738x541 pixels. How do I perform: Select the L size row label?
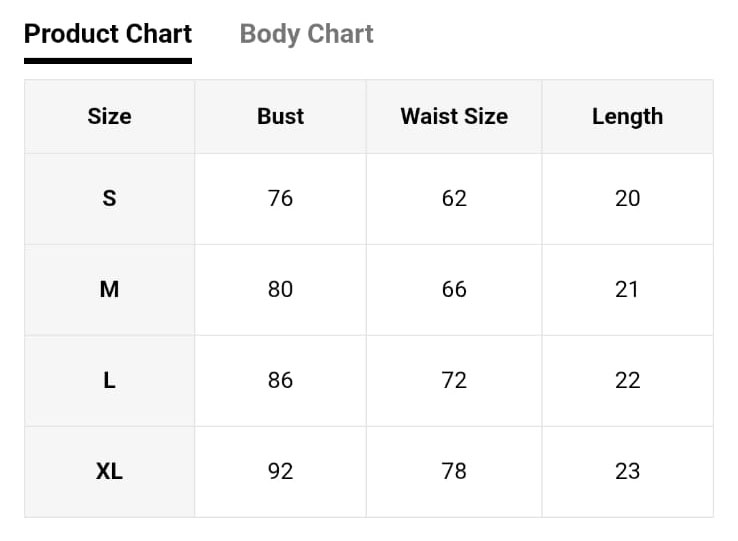pos(109,380)
